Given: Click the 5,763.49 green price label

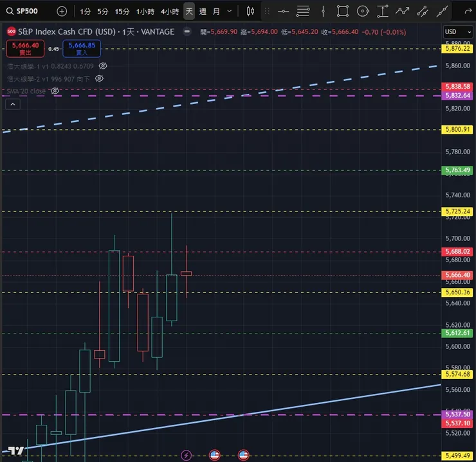Looking at the screenshot, I should coord(457,170).
